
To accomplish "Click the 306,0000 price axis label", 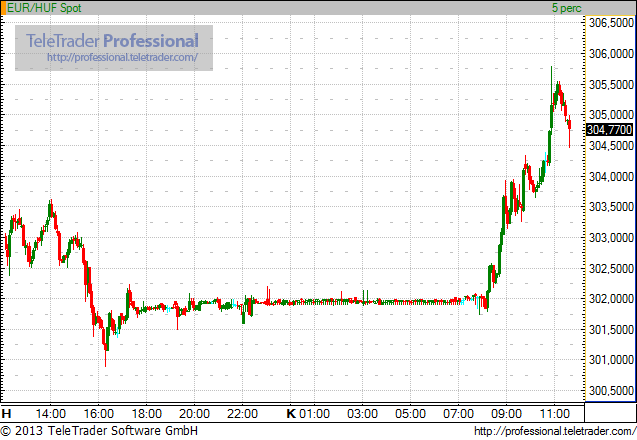I will pyautogui.click(x=611, y=54).
